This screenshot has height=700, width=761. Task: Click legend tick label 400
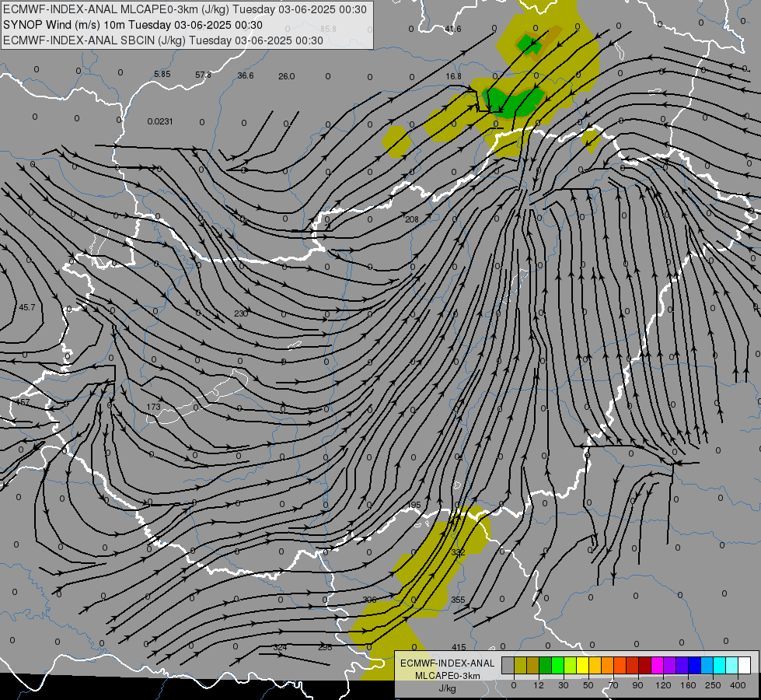pos(738,685)
